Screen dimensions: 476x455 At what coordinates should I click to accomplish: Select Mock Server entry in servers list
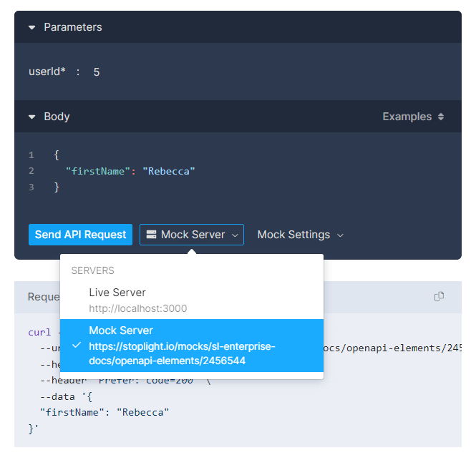click(121, 331)
